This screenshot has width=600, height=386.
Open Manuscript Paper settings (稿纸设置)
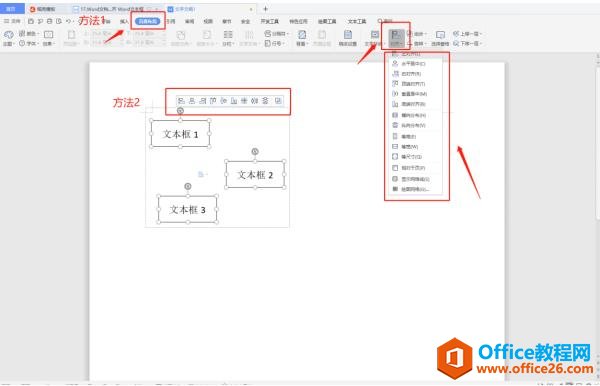tap(348, 39)
